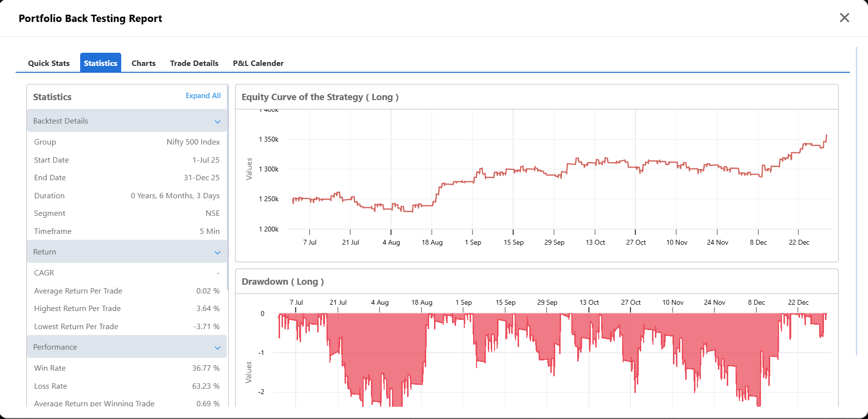868x419 pixels.
Task: Click the Performance section header
Action: 127,347
